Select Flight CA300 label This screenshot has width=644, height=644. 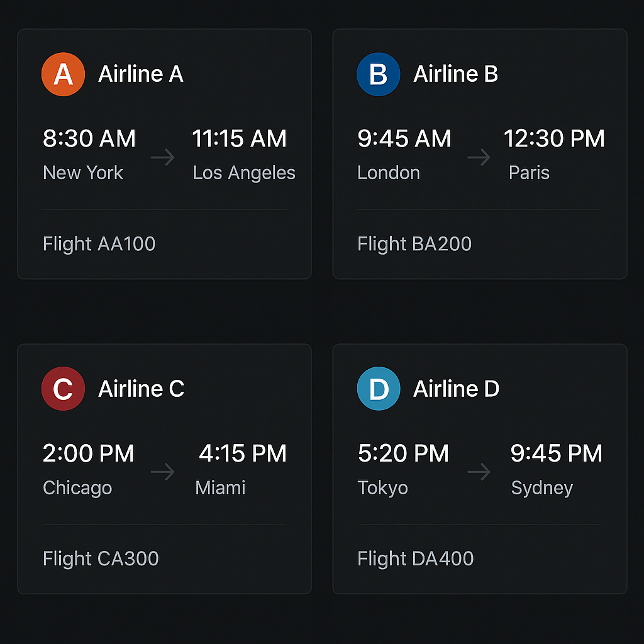(101, 558)
